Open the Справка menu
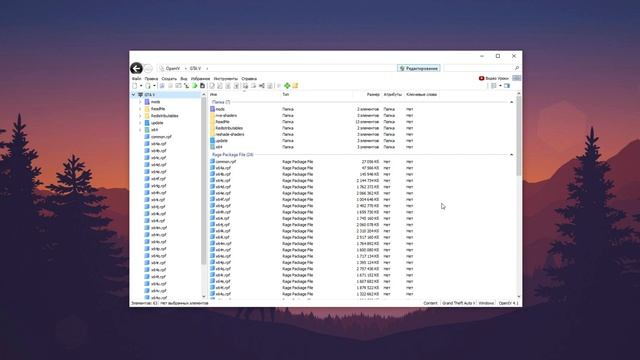 pos(249,78)
